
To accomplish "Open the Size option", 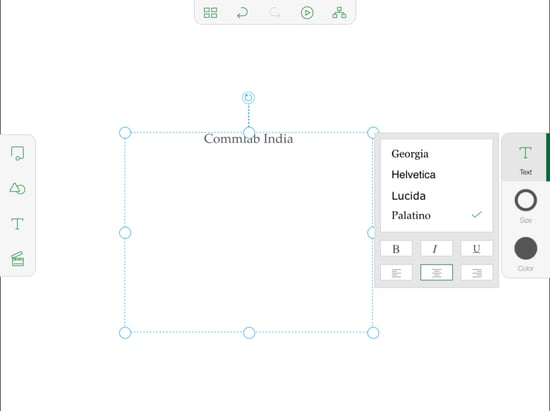I will (x=525, y=206).
